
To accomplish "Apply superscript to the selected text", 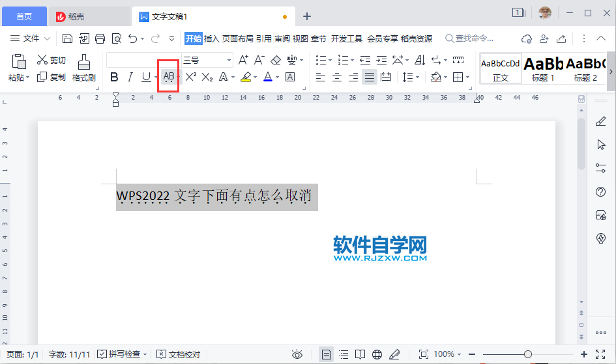I will (x=191, y=77).
